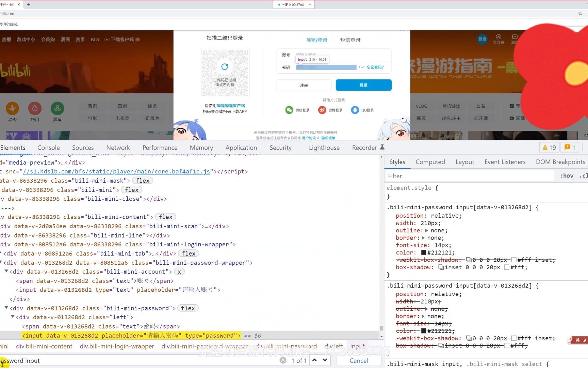Open the 用户协议 link
588x368 pixels.
[309, 138]
